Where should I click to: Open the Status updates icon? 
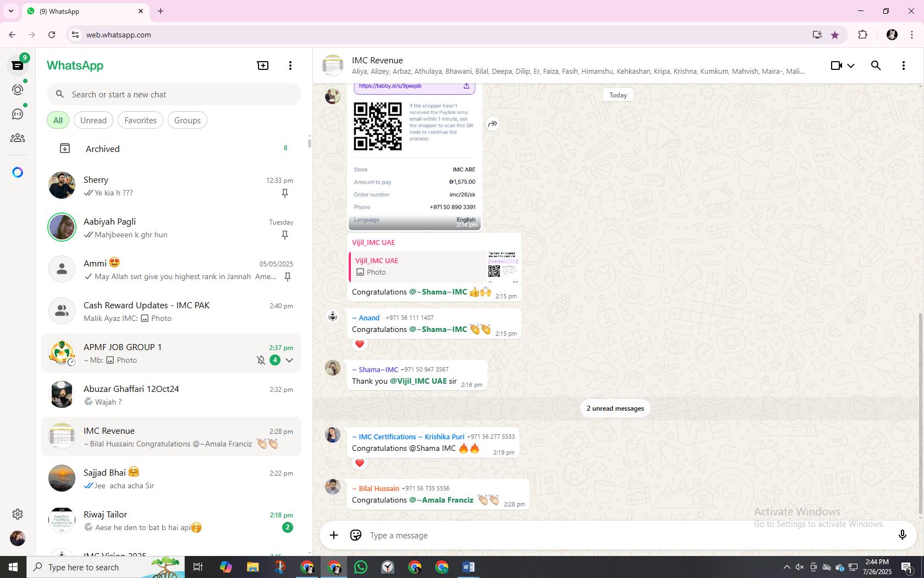[18, 90]
